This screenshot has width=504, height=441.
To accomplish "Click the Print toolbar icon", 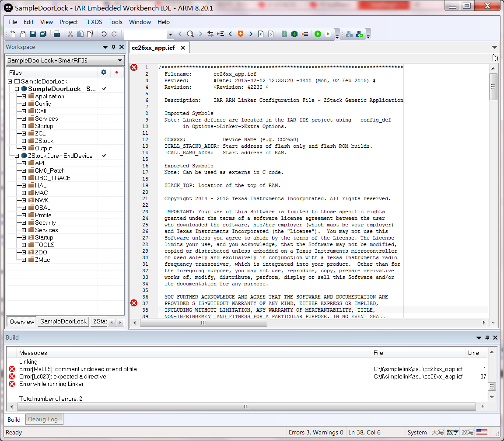I will pos(57,34).
